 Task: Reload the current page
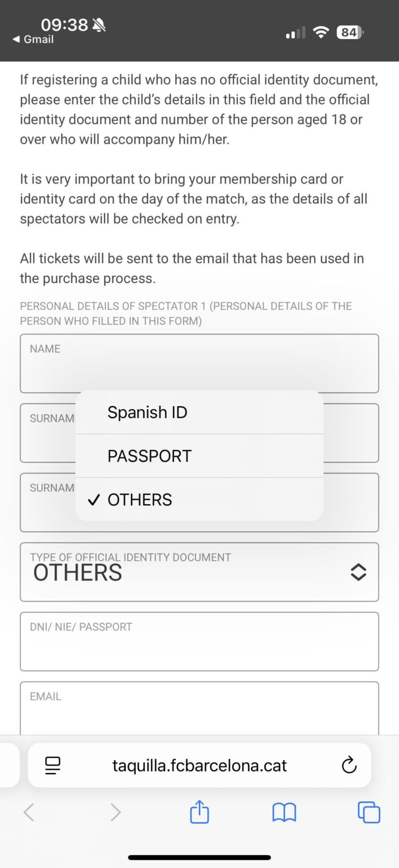coord(349,766)
